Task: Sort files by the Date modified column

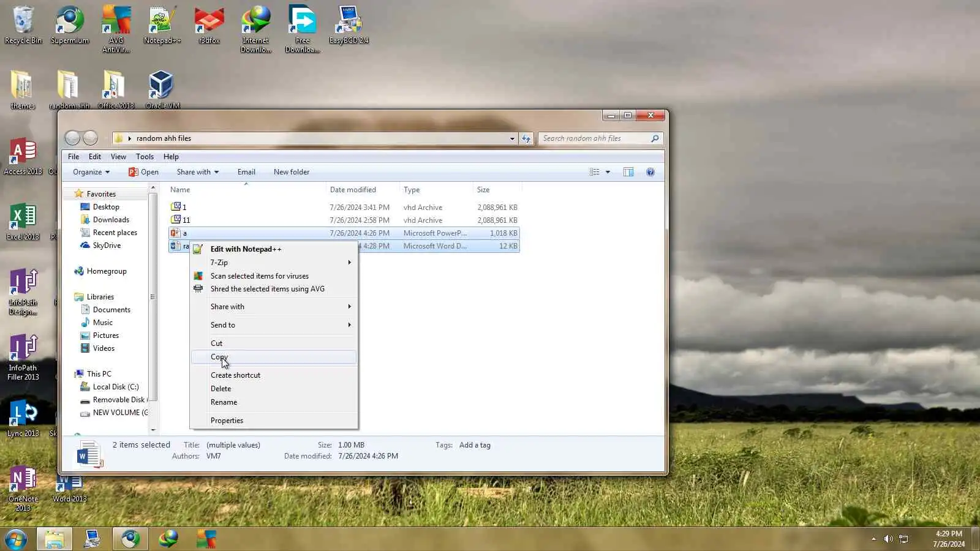Action: point(363,190)
